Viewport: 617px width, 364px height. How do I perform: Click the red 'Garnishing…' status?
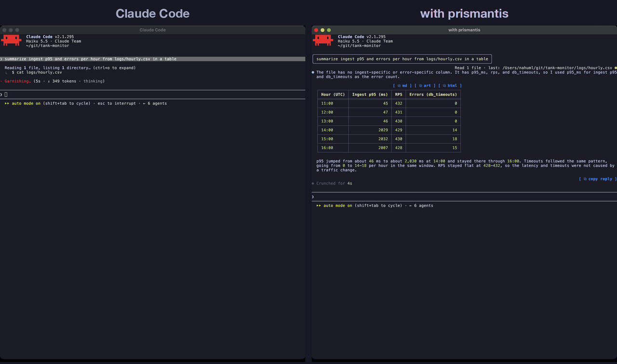pyautogui.click(x=18, y=81)
